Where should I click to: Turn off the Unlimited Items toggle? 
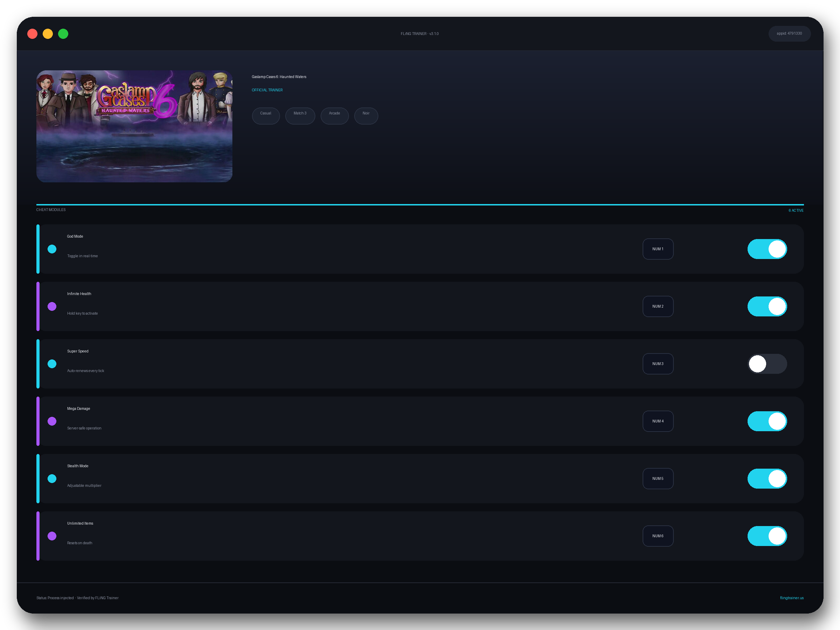click(767, 536)
